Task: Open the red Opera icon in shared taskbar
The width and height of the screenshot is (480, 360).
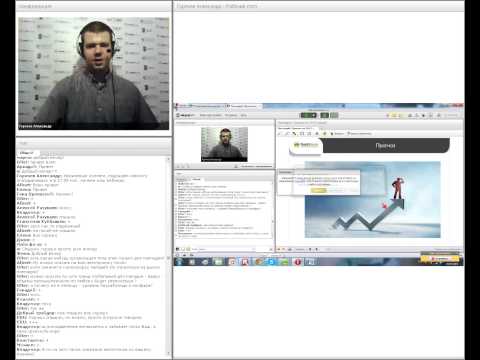Action: pyautogui.click(x=298, y=262)
